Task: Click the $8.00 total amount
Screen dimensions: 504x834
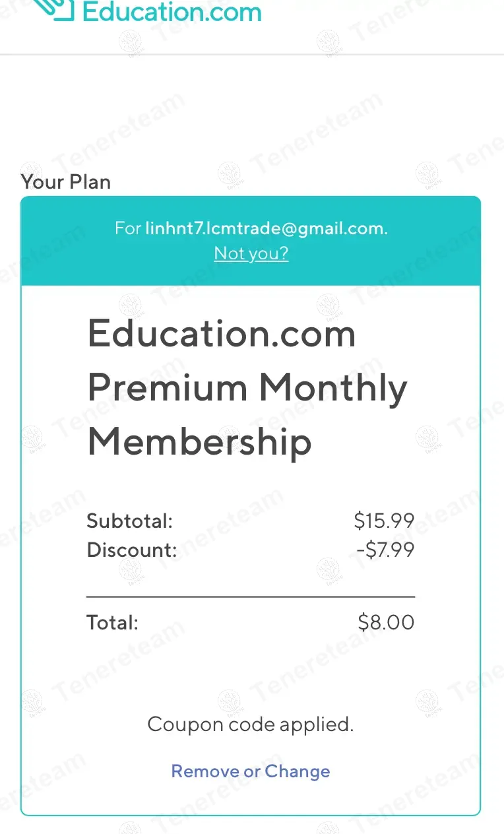Action: tap(386, 622)
